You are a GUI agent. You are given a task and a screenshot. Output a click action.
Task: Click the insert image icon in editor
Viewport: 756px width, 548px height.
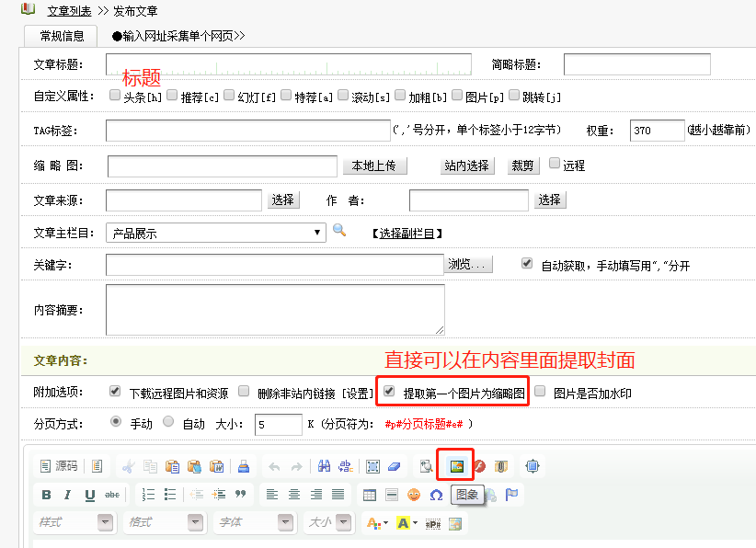coord(454,466)
